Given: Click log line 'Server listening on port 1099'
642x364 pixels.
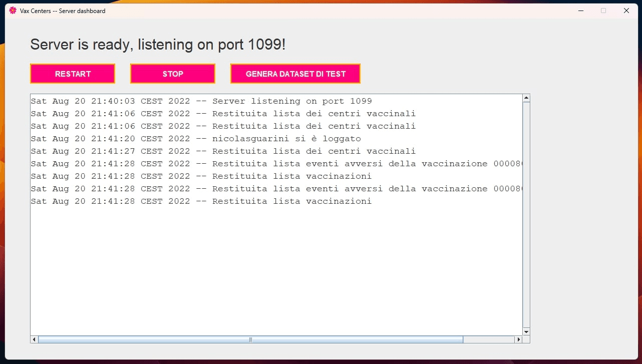Looking at the screenshot, I should [201, 101].
